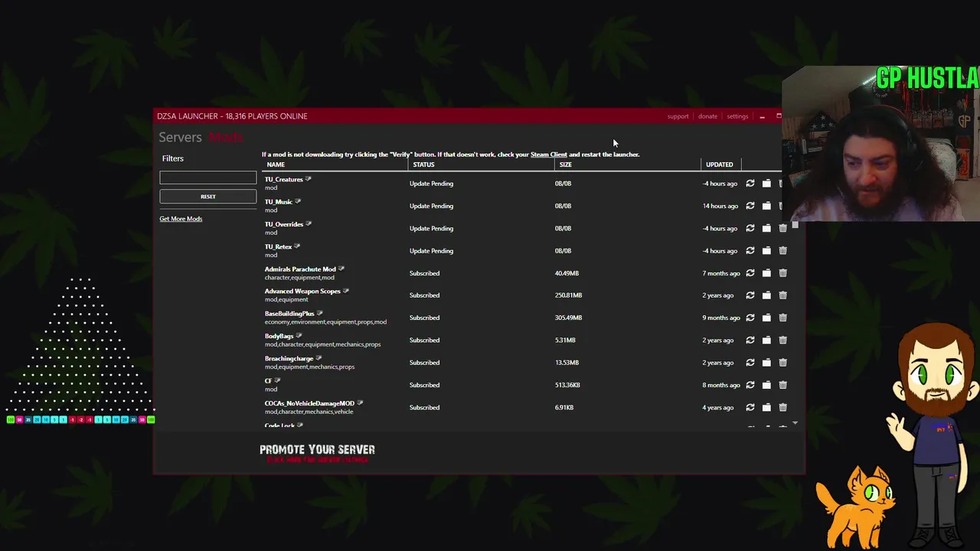Verify the TU_Overrides mod
Screen dimensions: 980x551
pos(750,228)
